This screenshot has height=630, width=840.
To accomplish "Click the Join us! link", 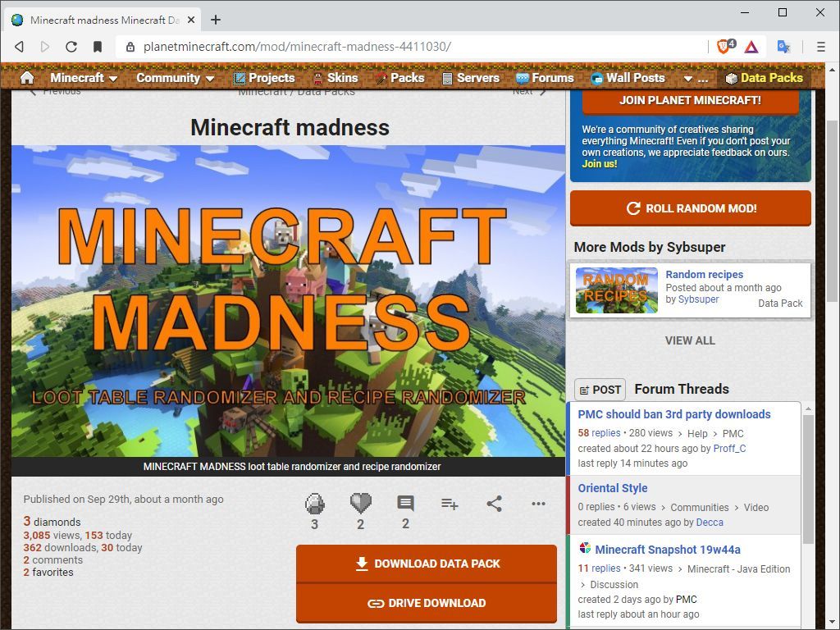I will tap(600, 164).
